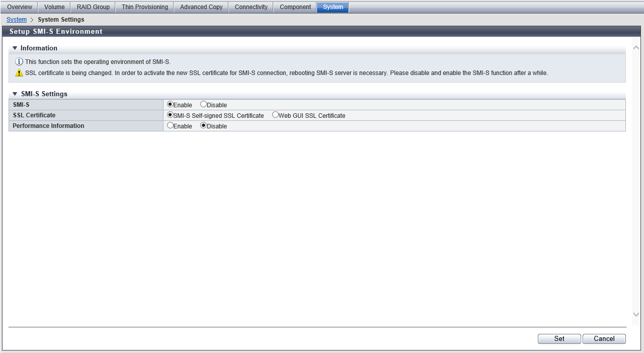Click the blue information icon

coord(19,62)
